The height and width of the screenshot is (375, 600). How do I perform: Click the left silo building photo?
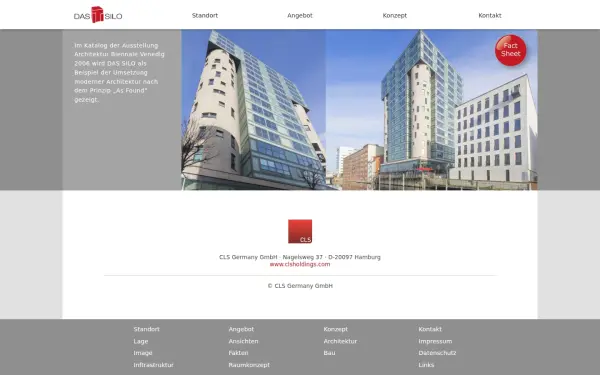(x=253, y=110)
